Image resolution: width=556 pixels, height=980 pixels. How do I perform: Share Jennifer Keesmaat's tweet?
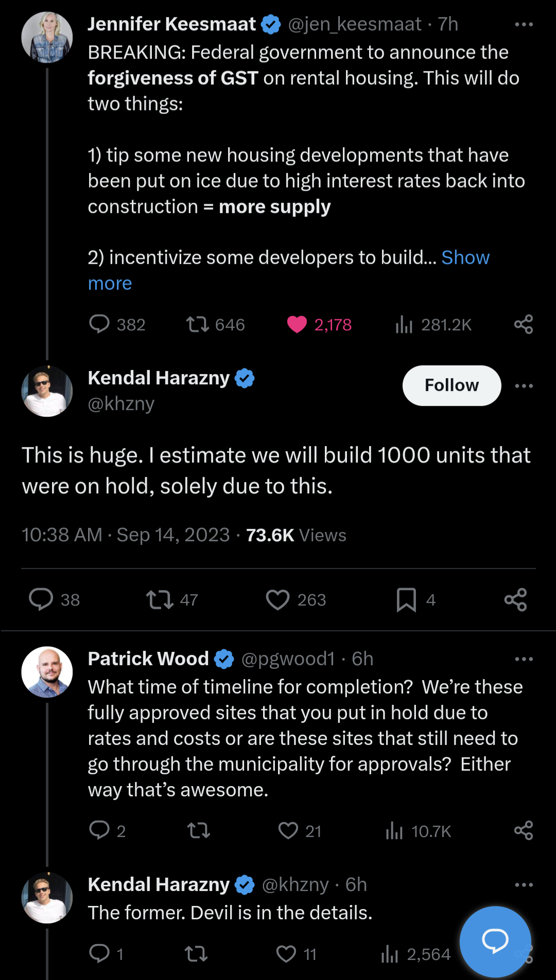(x=524, y=325)
